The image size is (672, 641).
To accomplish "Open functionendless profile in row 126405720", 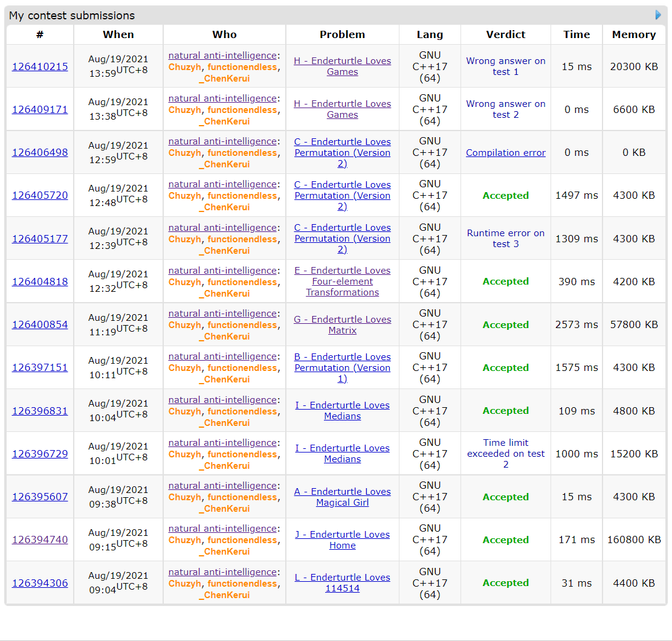I will pyautogui.click(x=242, y=196).
